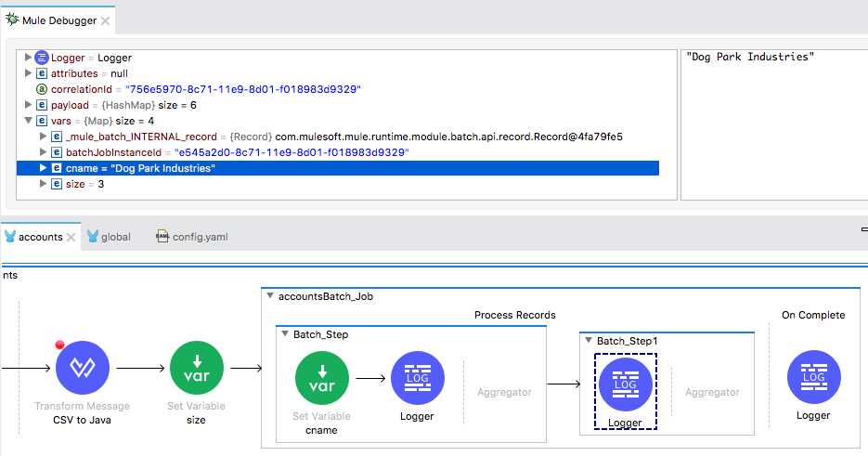
Task: Select the Set Variable cname component
Action: coord(322,378)
